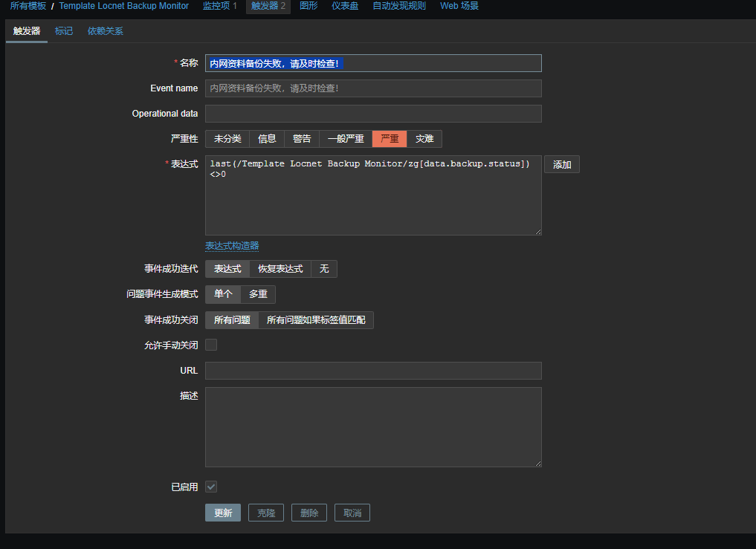Select 灾难 severity level

click(x=424, y=139)
